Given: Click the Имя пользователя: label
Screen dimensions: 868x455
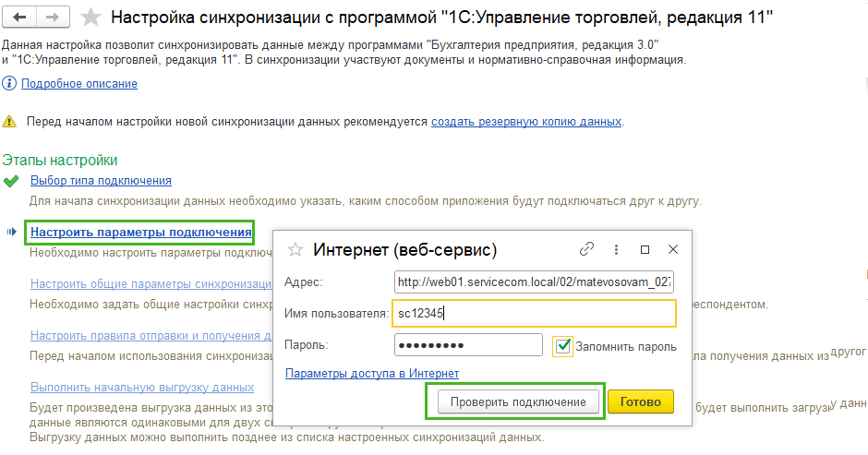Looking at the screenshot, I should click(336, 313).
